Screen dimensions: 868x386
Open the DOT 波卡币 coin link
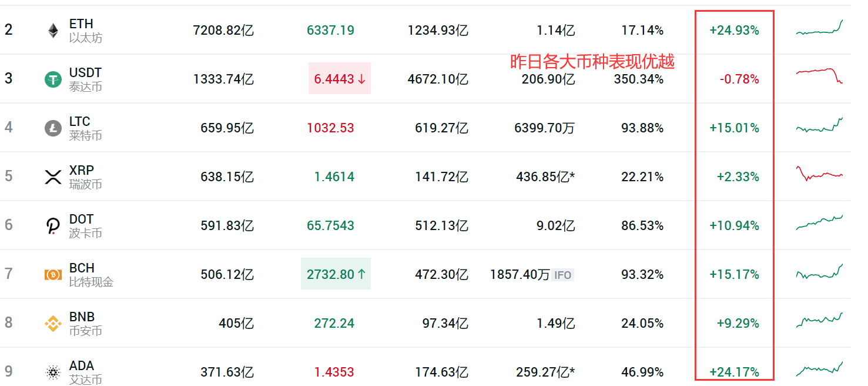coord(85,226)
